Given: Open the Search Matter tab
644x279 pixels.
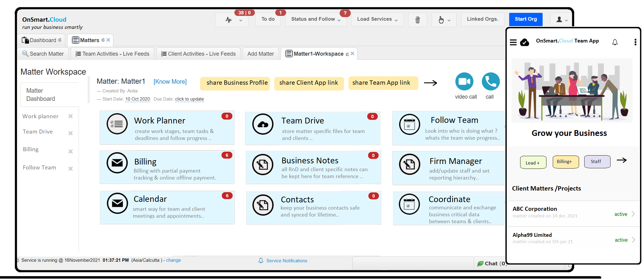Looking at the screenshot, I should pyautogui.click(x=43, y=54).
